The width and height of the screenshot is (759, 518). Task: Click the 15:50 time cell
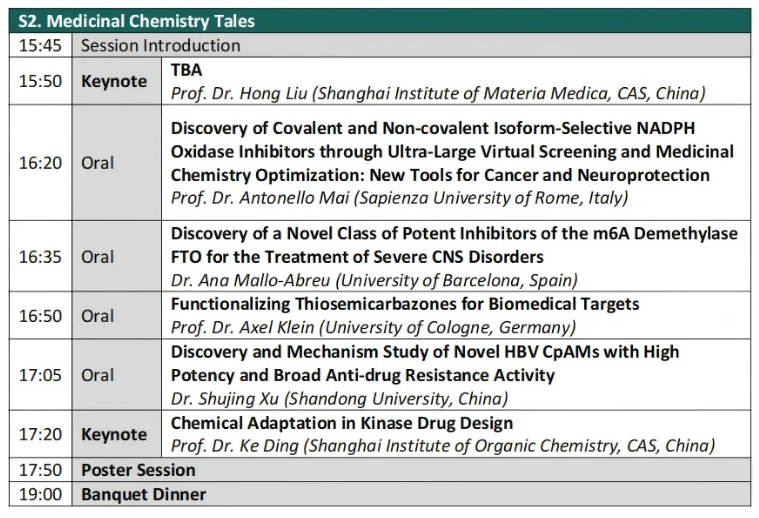click(40, 81)
